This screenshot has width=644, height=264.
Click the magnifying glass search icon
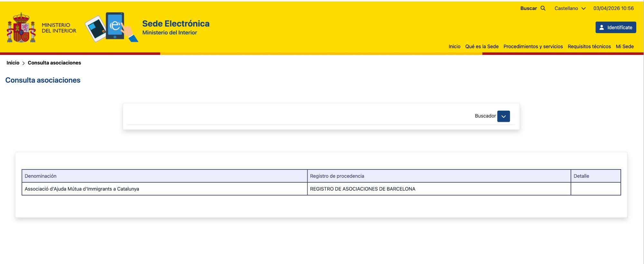click(x=543, y=8)
